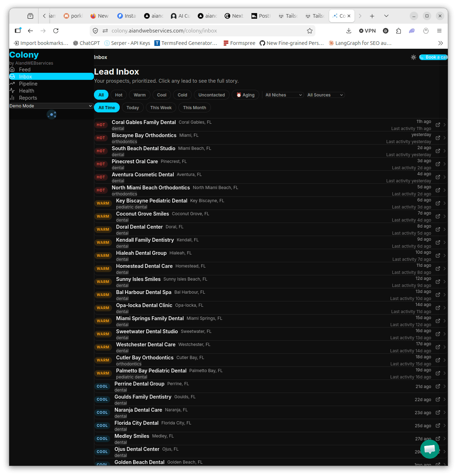
Task: Toggle the light mode sun icon
Action: point(414,57)
